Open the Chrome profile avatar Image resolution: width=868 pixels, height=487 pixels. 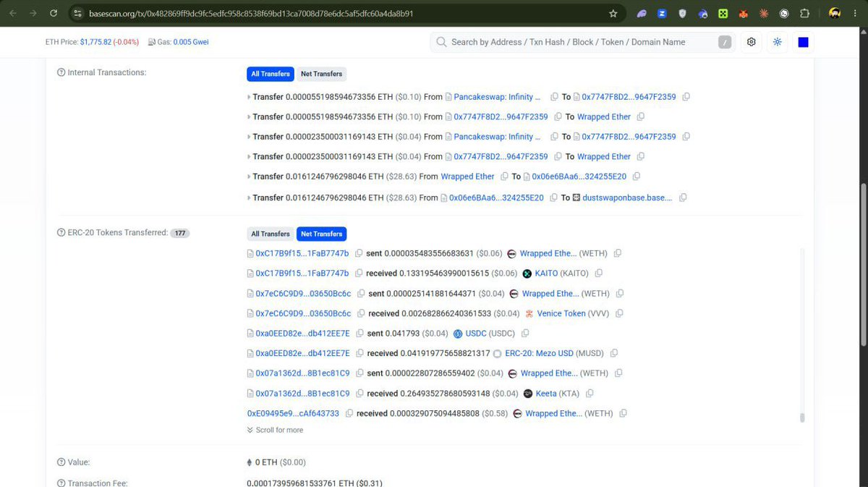(835, 13)
